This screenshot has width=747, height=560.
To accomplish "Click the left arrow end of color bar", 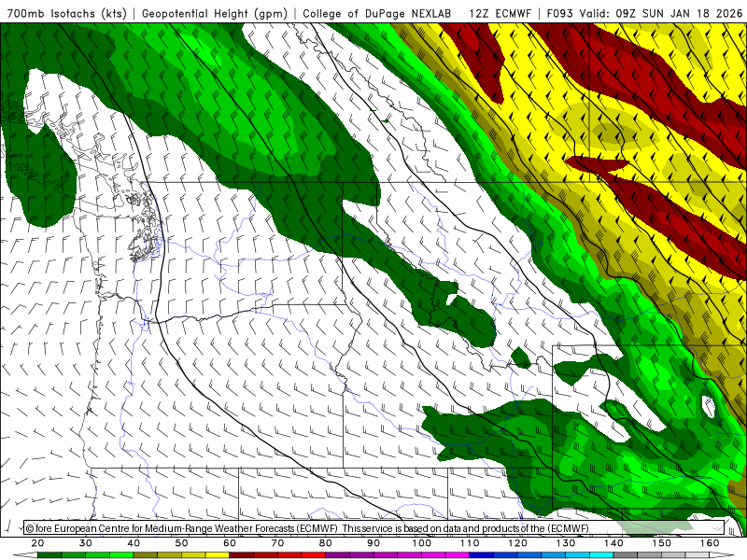I will [25, 555].
